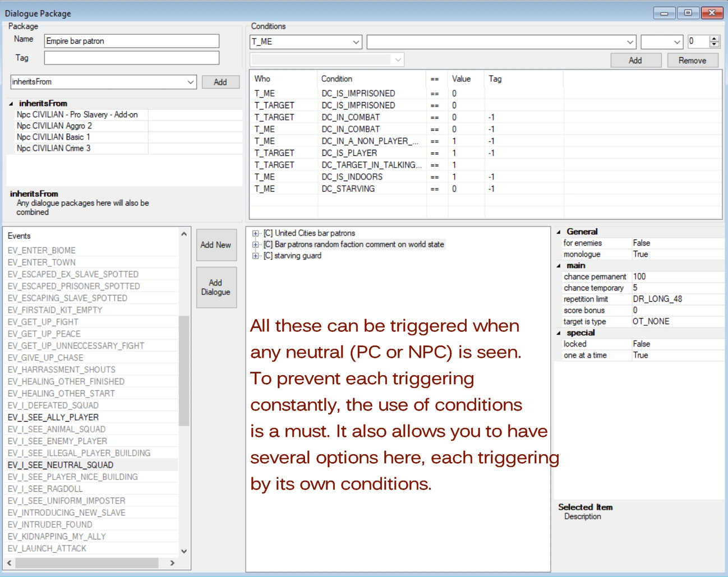Open the inheritsFrom dropdown

point(191,82)
